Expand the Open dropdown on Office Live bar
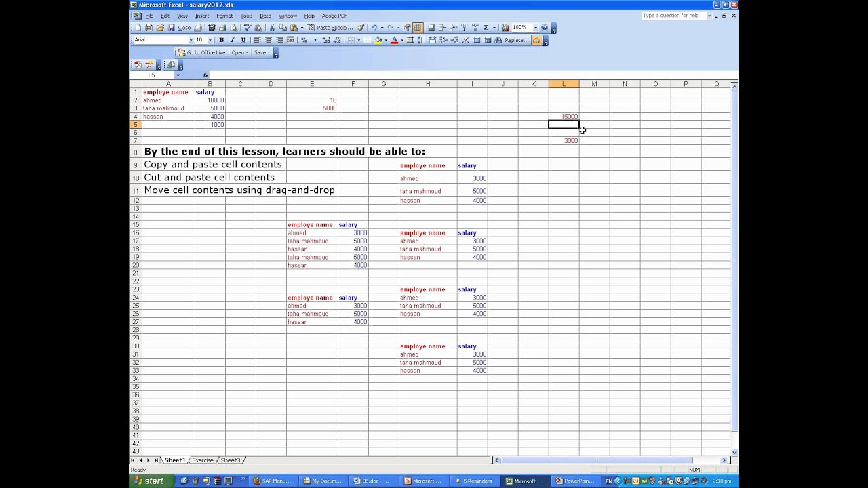 [240, 52]
